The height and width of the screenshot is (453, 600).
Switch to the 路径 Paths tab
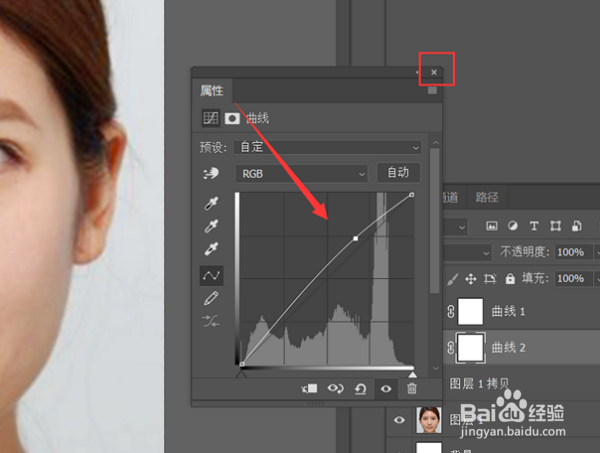[x=487, y=197]
